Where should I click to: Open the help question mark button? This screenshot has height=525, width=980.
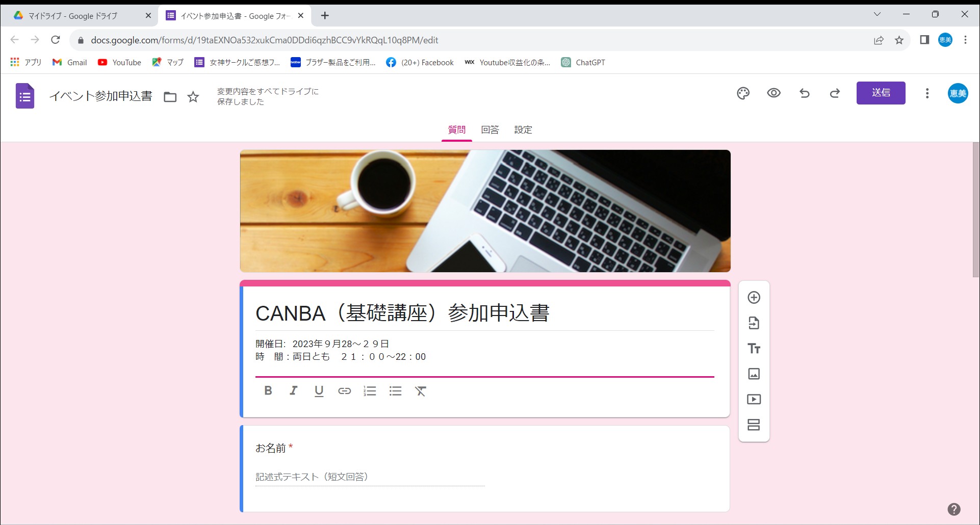pos(954,509)
